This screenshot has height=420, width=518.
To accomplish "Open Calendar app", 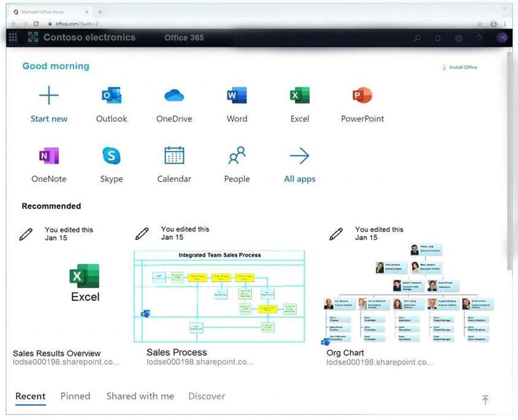I will (x=174, y=164).
